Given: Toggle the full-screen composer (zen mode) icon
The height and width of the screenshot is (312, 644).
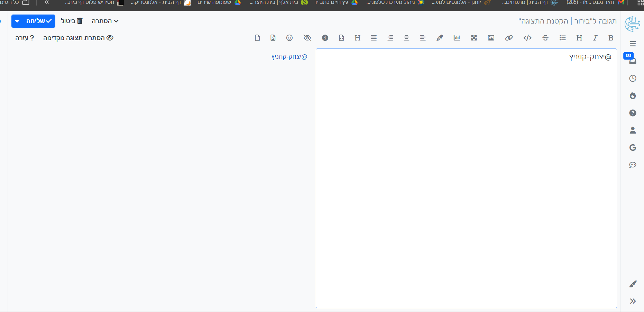Looking at the screenshot, I should click(x=474, y=38).
